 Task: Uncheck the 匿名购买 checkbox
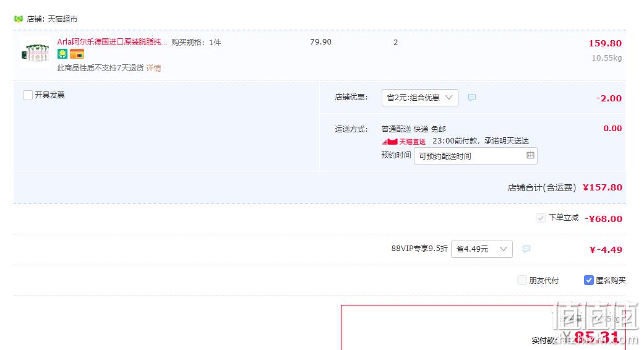tap(588, 280)
